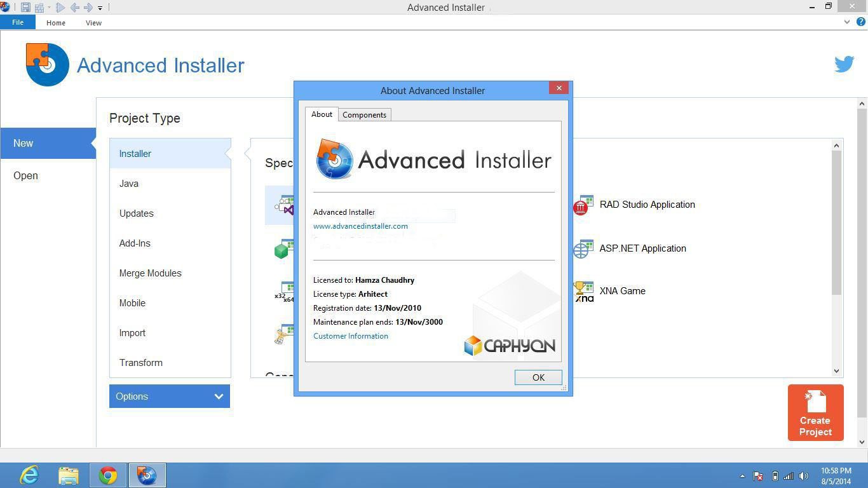Click the Caphyon logo in the About dialog
868x488 pixels.
(x=510, y=345)
